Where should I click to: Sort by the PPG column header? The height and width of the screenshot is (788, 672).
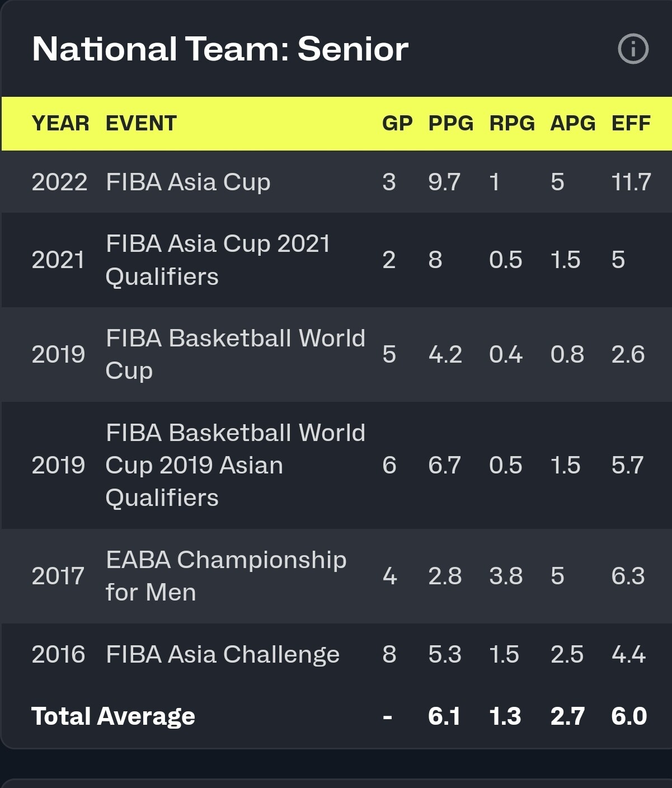[x=451, y=123]
